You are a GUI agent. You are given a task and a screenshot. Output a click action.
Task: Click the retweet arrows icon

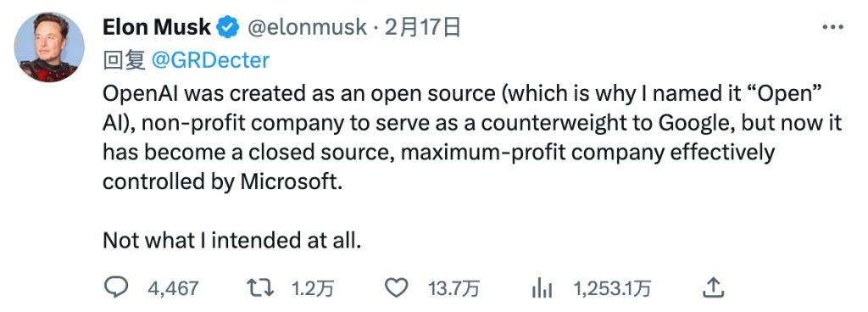pyautogui.click(x=260, y=287)
